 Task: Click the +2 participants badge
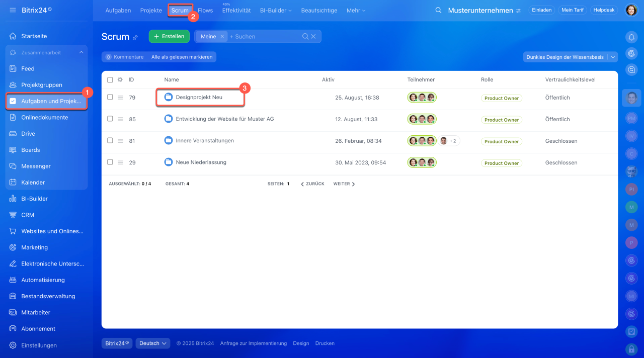[x=453, y=141]
